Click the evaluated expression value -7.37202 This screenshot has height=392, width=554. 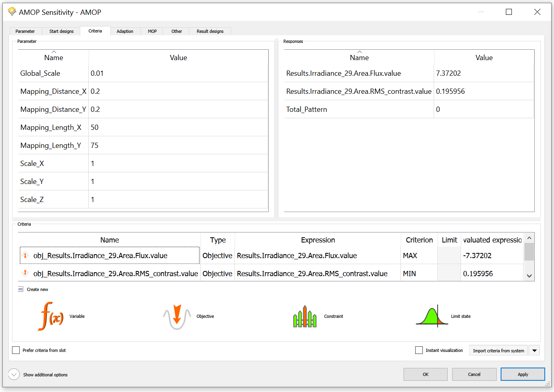477,255
